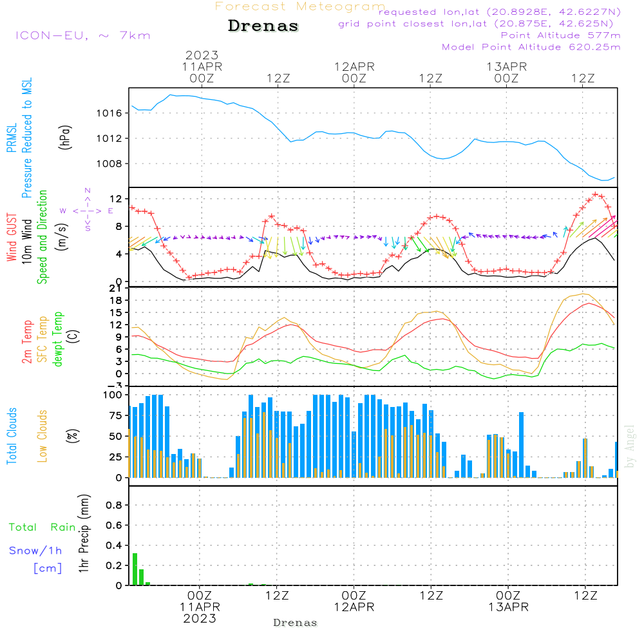
Task: Click the "25" cloud percentage tick label
Action: 116,457
